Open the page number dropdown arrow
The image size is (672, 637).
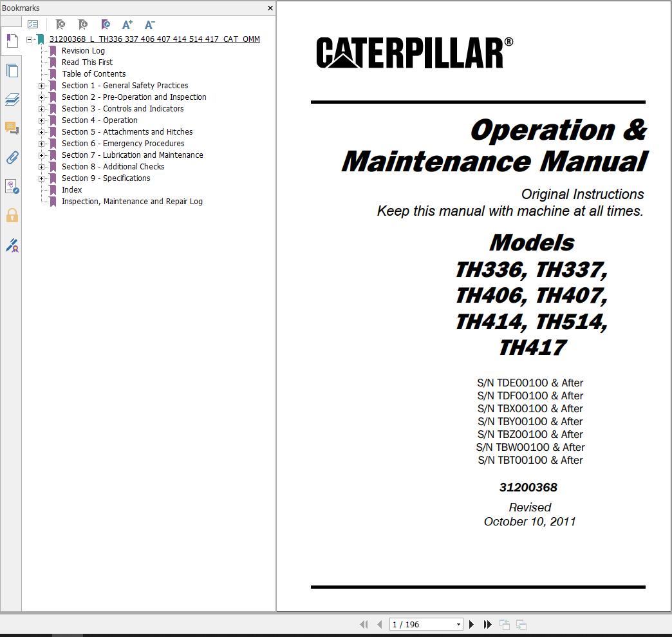click(x=458, y=625)
